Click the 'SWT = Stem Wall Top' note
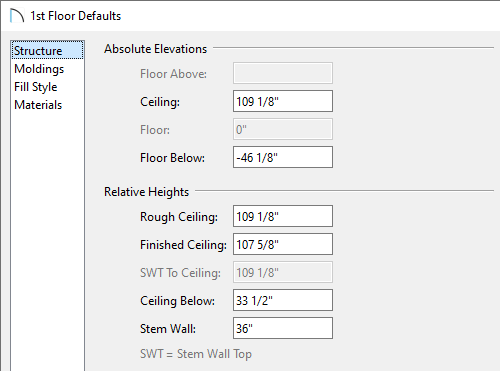This screenshot has width=500, height=371. click(x=196, y=354)
